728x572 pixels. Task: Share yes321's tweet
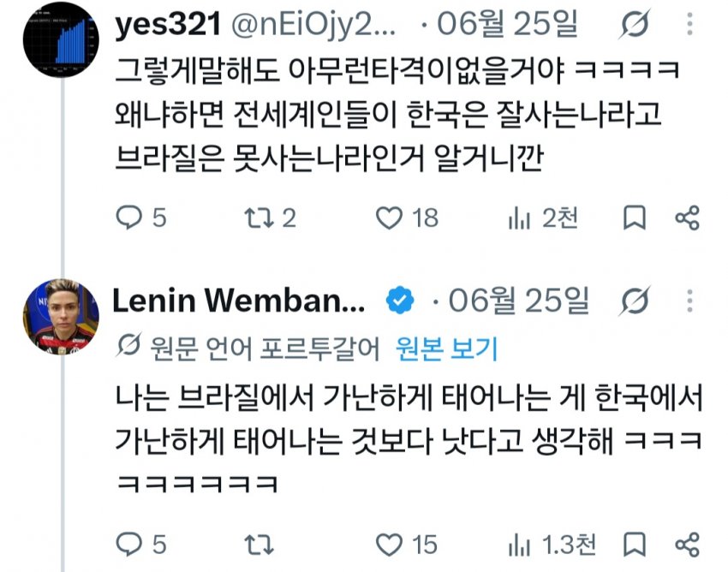point(687,217)
